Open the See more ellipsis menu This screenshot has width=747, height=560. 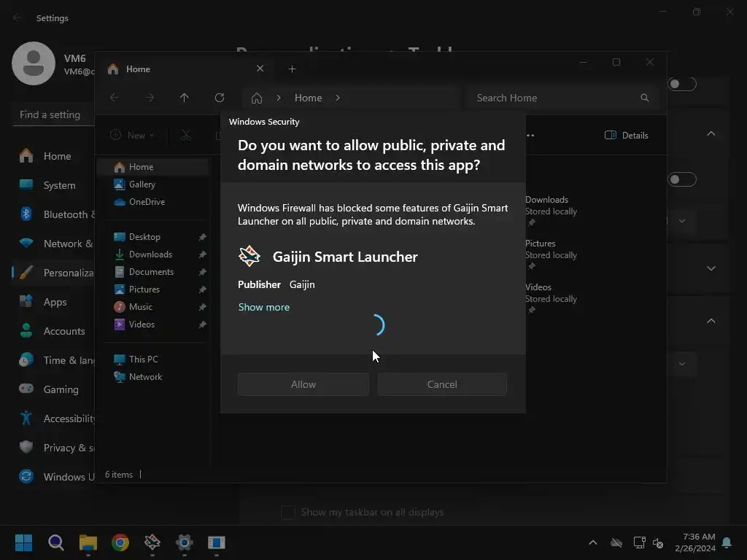[x=530, y=135]
